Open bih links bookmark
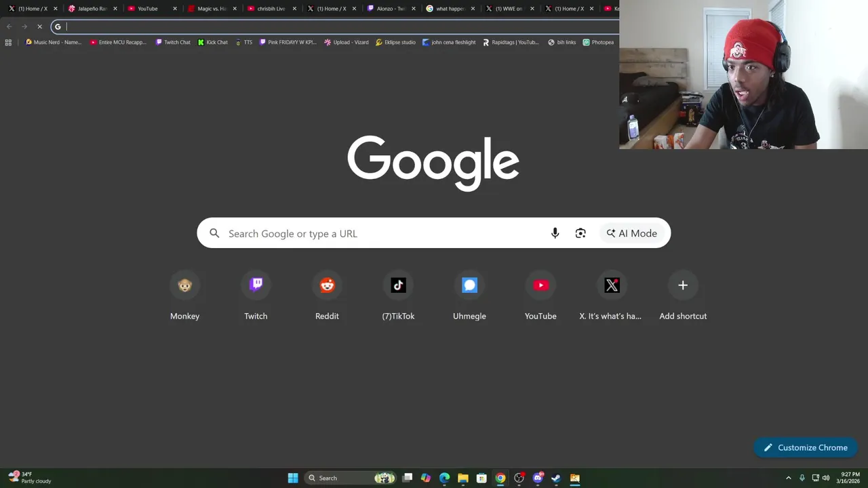The width and height of the screenshot is (868, 488). 561,42
